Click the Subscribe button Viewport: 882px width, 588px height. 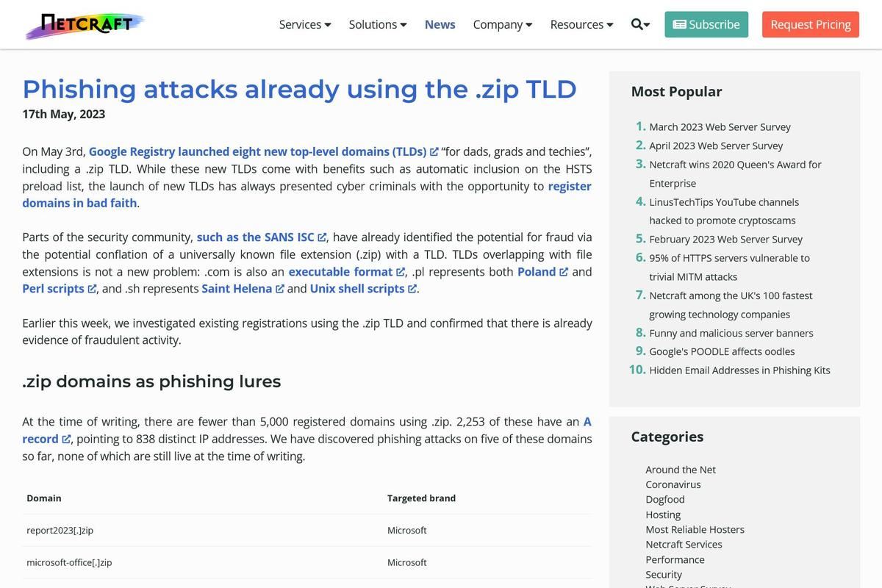tap(706, 24)
